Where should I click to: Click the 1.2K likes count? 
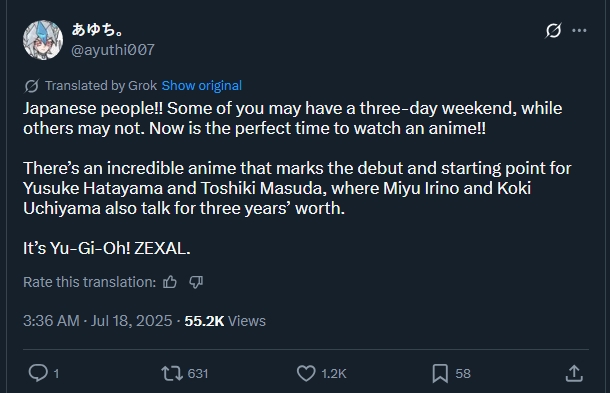tap(333, 374)
